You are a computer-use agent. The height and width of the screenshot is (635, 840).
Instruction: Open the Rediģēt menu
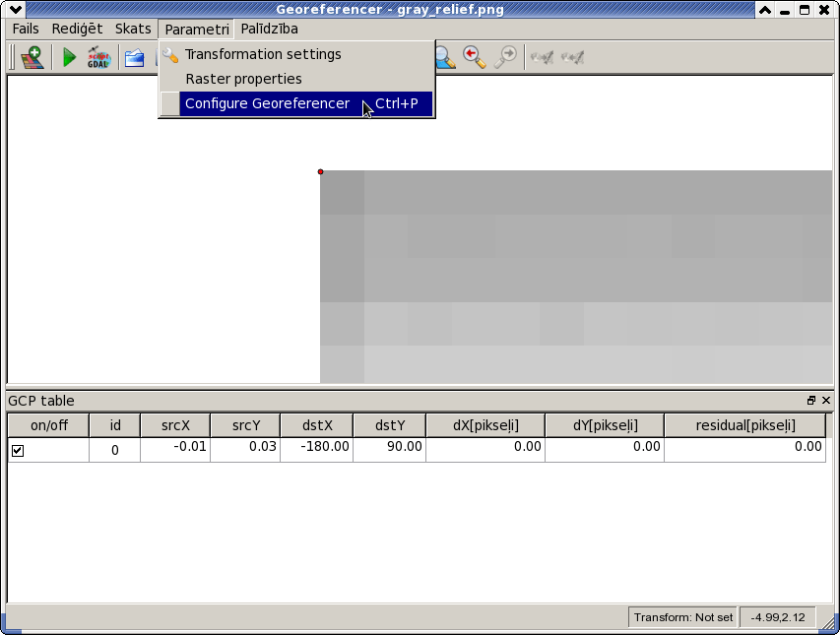(77, 29)
